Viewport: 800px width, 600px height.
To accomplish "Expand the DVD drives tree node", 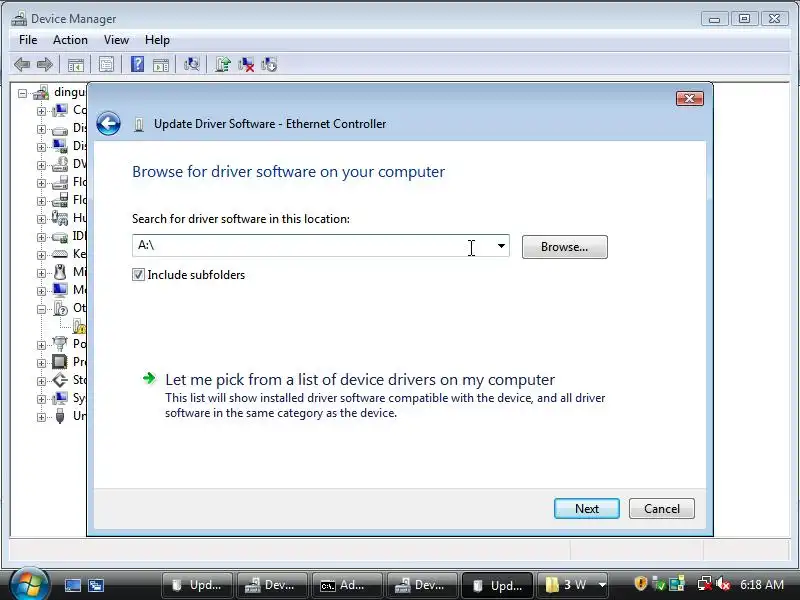I will pyautogui.click(x=41, y=165).
